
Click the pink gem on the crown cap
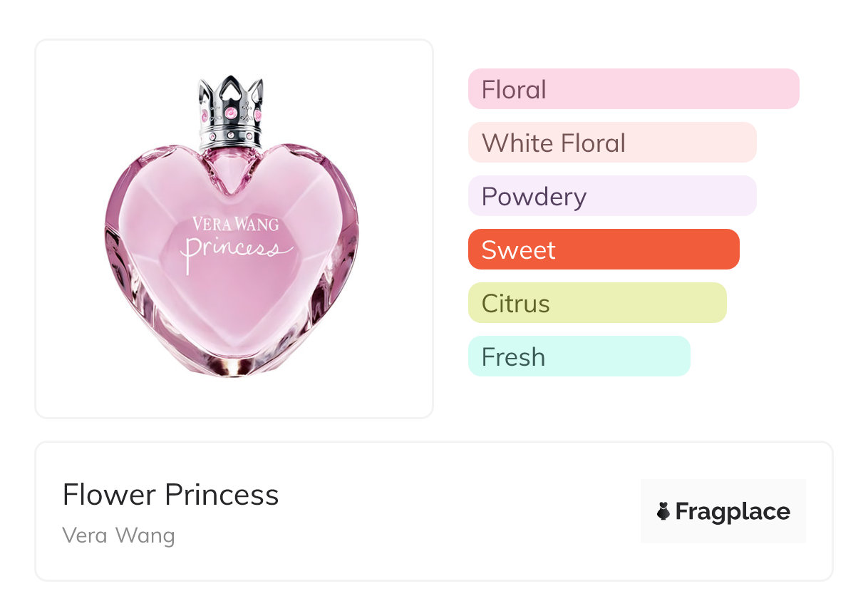point(231,113)
